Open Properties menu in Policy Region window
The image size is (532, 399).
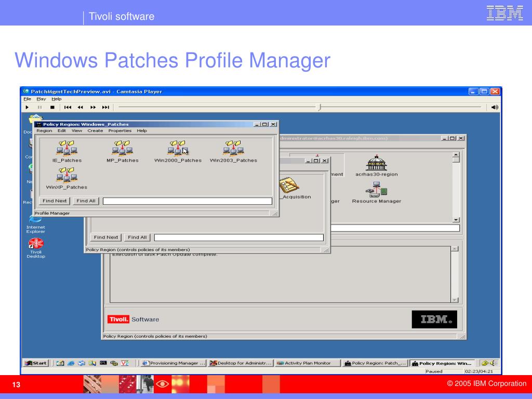120,130
